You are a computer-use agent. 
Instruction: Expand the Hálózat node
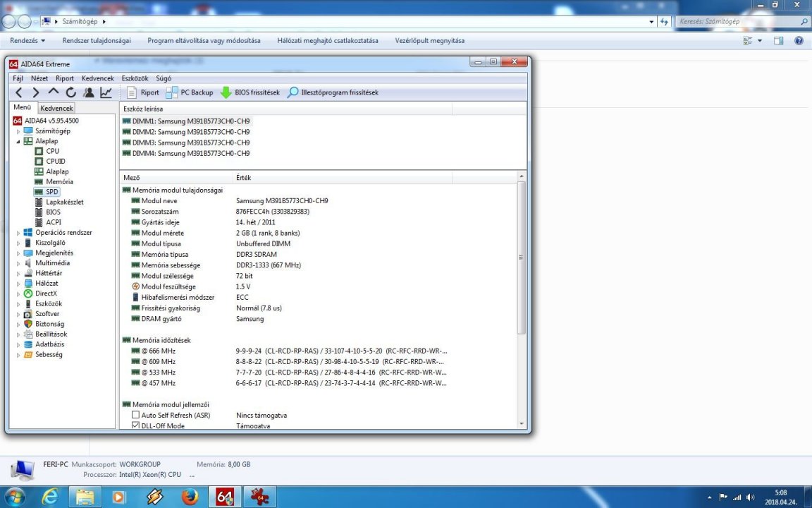(x=18, y=284)
